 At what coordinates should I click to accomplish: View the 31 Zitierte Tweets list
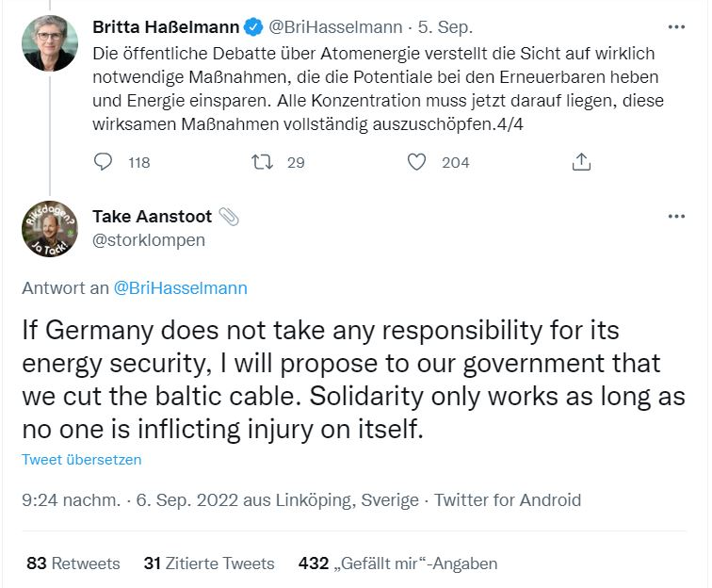209,563
